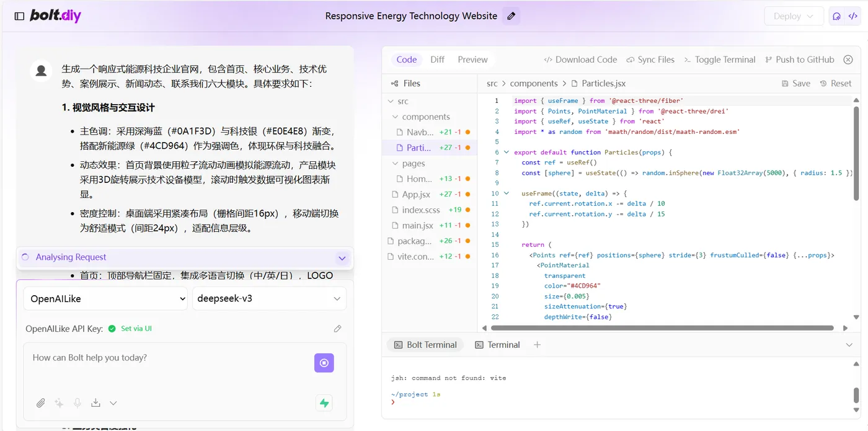This screenshot has width=868, height=431.
Task: Open main.jsx in file tree
Action: [430, 225]
